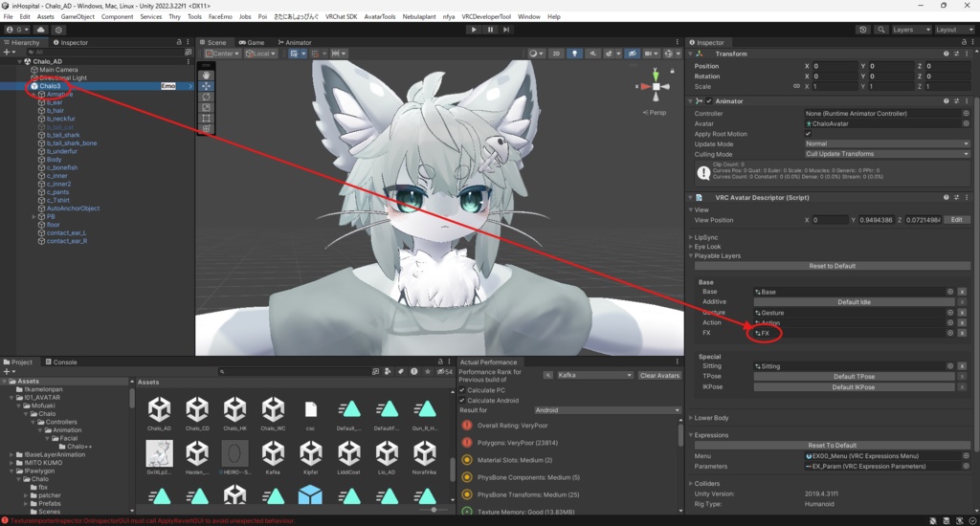Open the Result for Android dropdown
Image resolution: width=980 pixels, height=526 pixels.
pyautogui.click(x=607, y=410)
